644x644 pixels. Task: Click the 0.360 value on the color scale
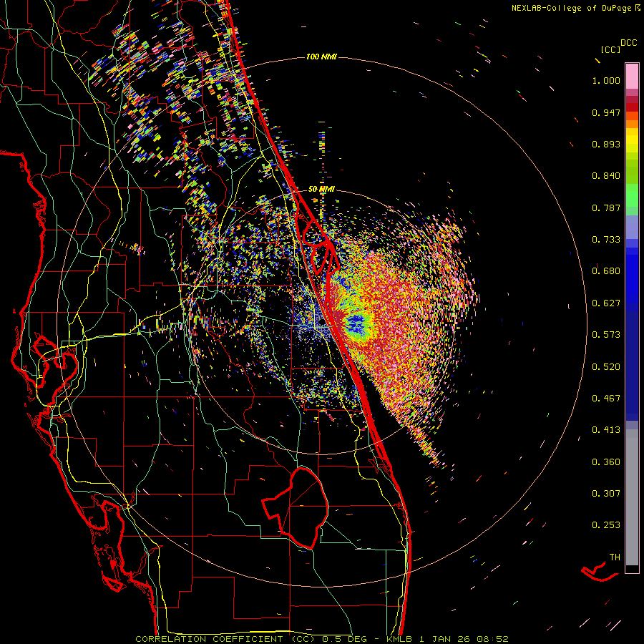606,462
